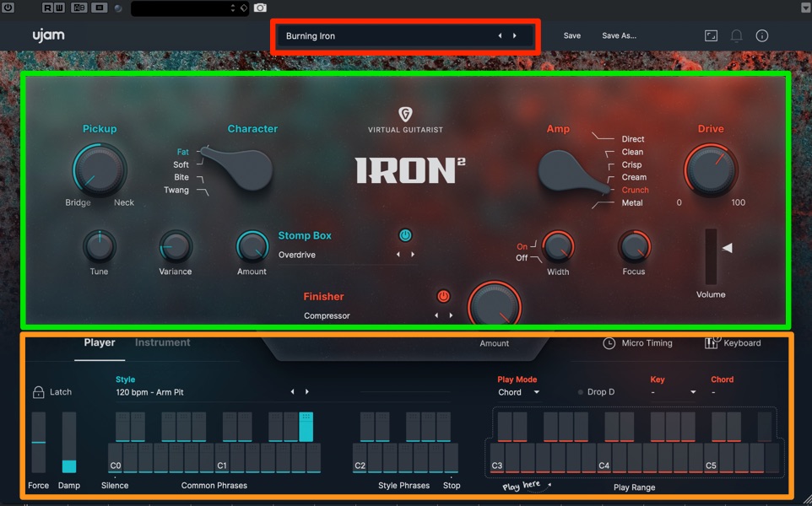Click the Volume slider
This screenshot has width=812, height=506.
point(711,256)
